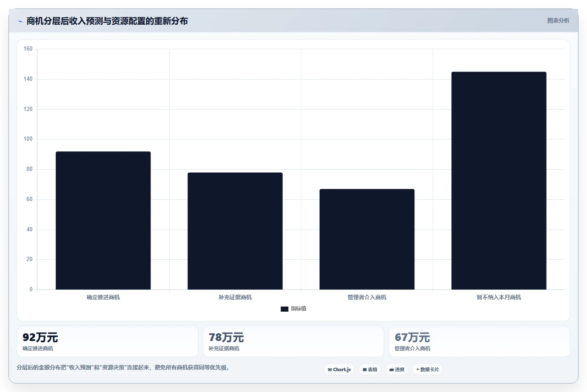Viewport: 587px width, 392px height.
Task: Click the footer note beginning 分层后的金额分布
Action: [123, 367]
